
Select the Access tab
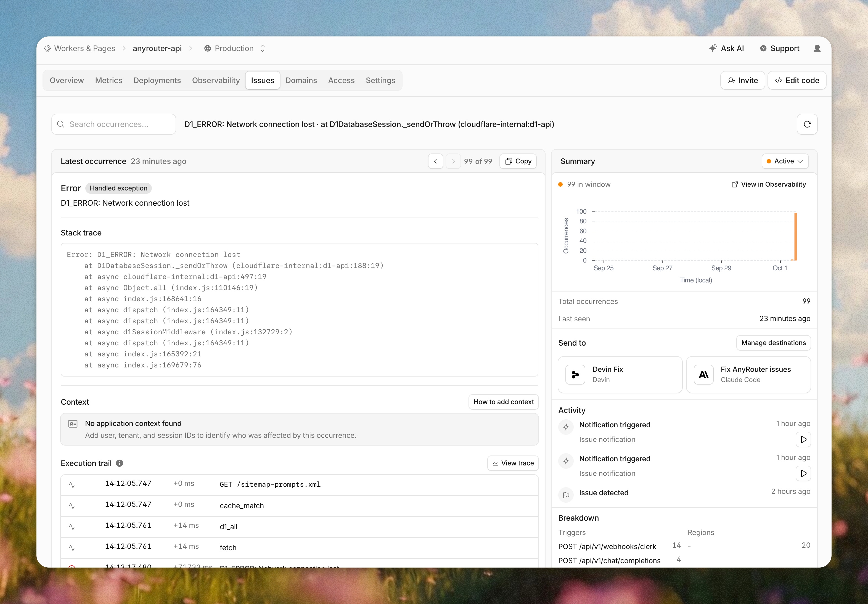[x=341, y=81]
